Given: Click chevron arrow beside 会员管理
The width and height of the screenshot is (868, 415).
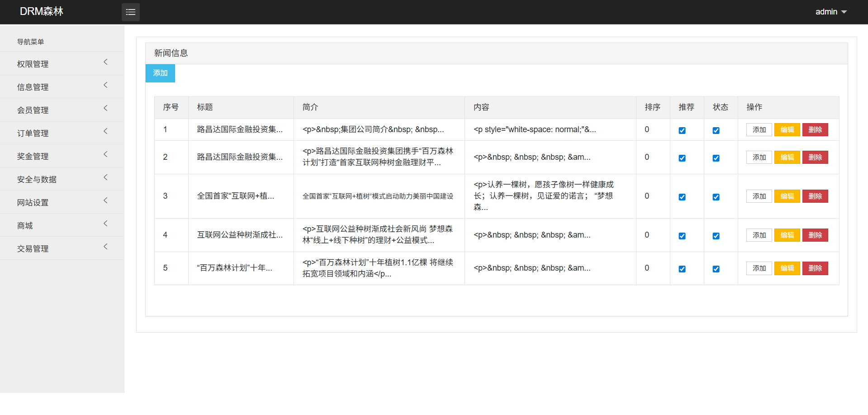Looking at the screenshot, I should tap(105, 108).
